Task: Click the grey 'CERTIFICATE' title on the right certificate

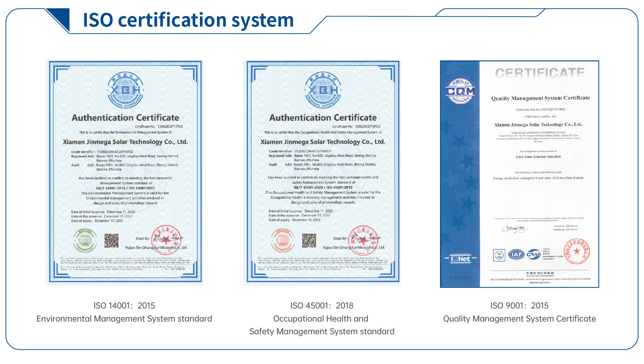Action: (x=540, y=73)
